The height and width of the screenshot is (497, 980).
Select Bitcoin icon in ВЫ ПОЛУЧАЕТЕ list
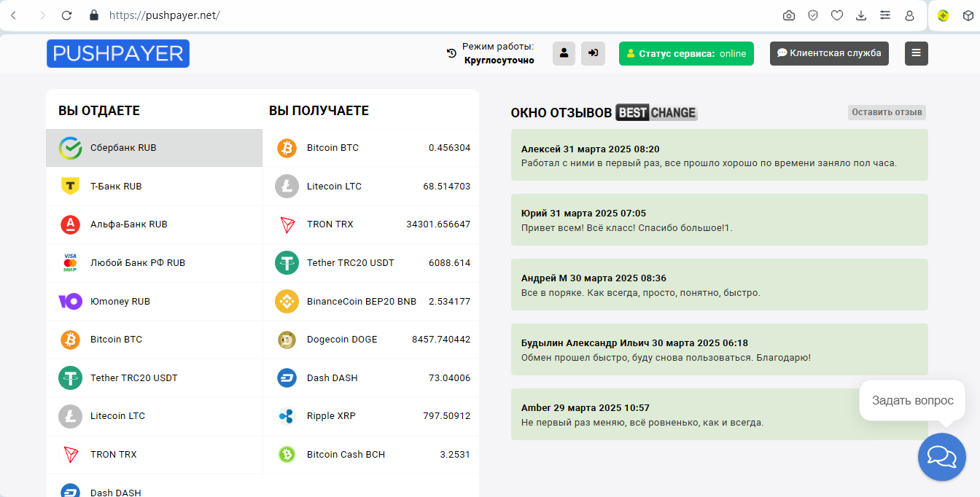tap(287, 148)
